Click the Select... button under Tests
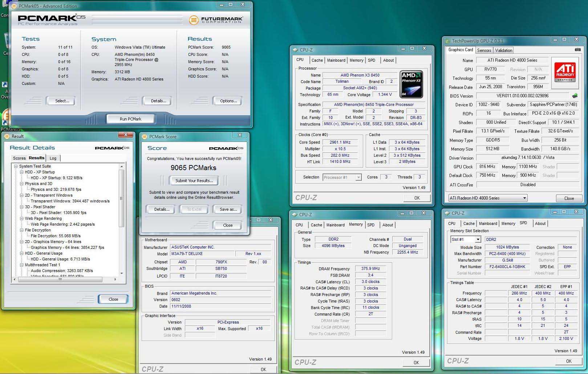The image size is (588, 374). pos(62,101)
